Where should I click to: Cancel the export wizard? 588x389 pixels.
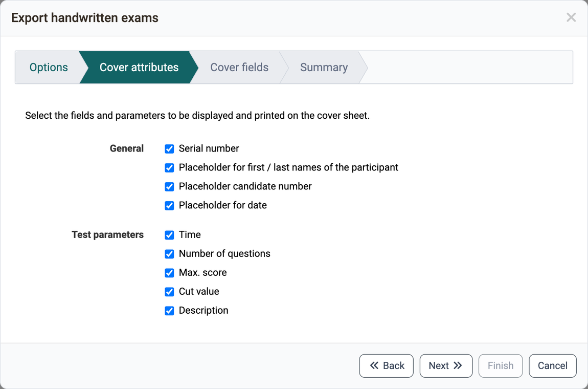click(552, 366)
